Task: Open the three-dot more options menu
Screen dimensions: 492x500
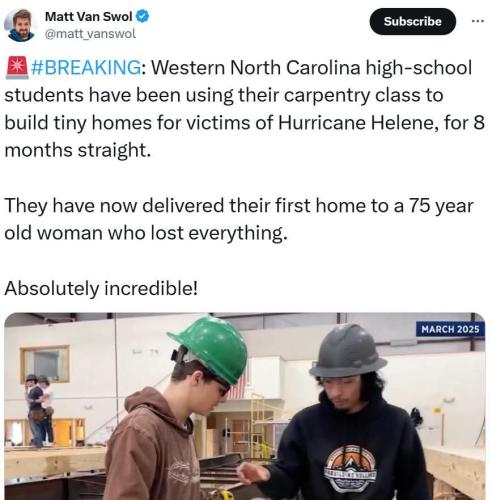Action: [x=478, y=21]
